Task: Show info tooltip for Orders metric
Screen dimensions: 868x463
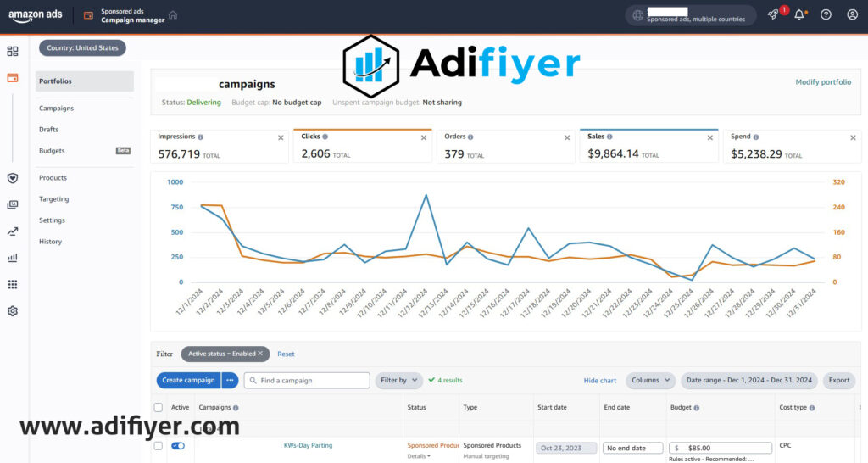Action: (x=470, y=137)
